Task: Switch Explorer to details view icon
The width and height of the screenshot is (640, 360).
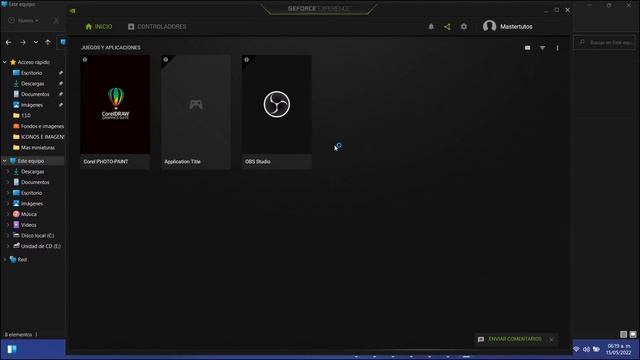Action: click(623, 334)
